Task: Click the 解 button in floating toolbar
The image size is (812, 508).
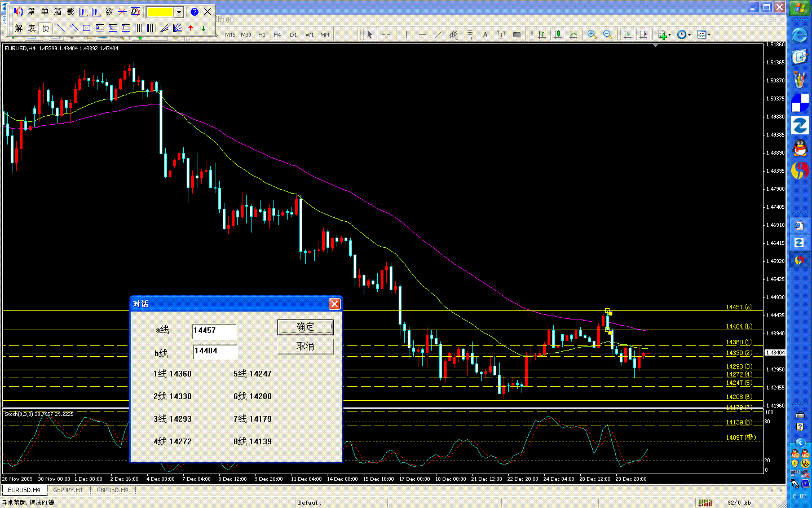Action: (19, 28)
